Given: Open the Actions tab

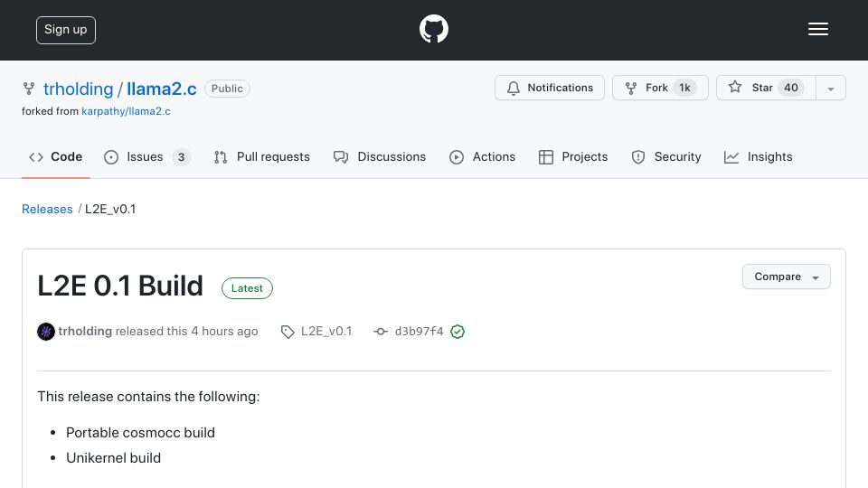Looking at the screenshot, I should point(482,157).
